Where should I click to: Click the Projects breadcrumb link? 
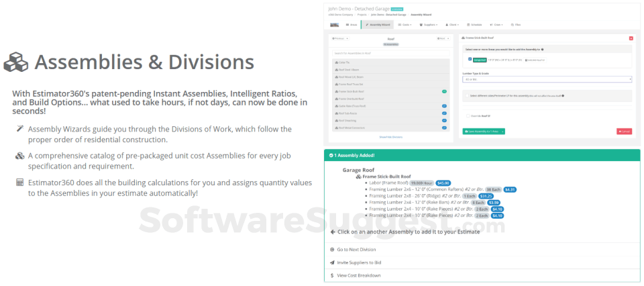[x=362, y=14]
